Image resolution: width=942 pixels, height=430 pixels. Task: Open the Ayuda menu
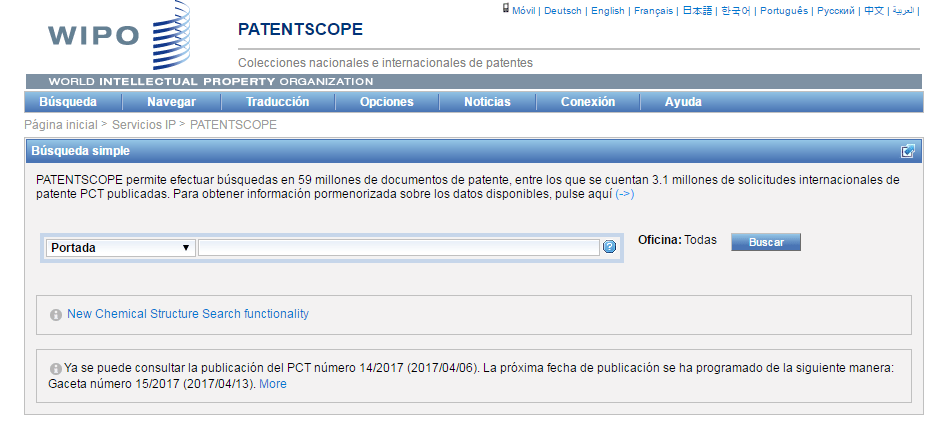coord(683,102)
